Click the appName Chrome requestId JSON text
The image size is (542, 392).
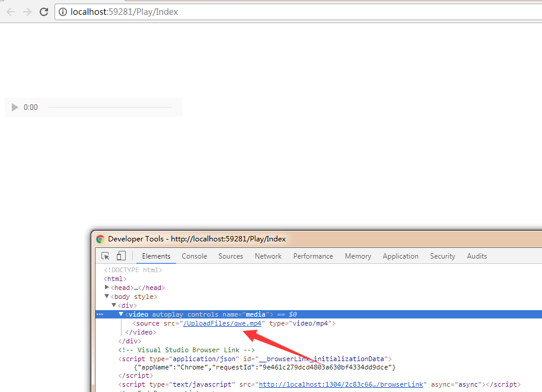click(264, 367)
